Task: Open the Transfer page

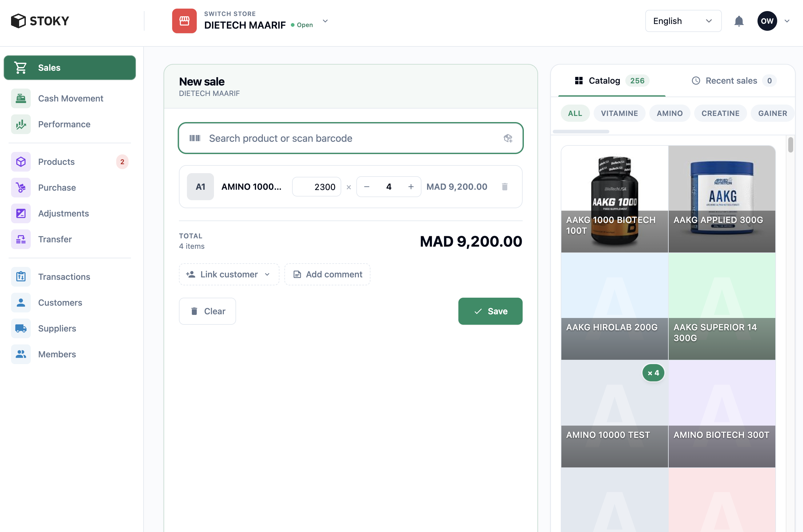Action: pyautogui.click(x=69, y=239)
